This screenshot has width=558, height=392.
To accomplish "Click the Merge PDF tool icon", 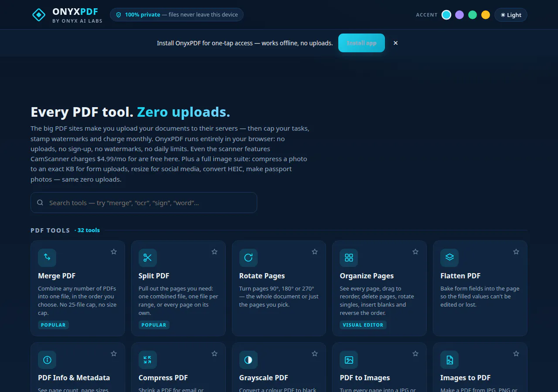I will coord(47,258).
